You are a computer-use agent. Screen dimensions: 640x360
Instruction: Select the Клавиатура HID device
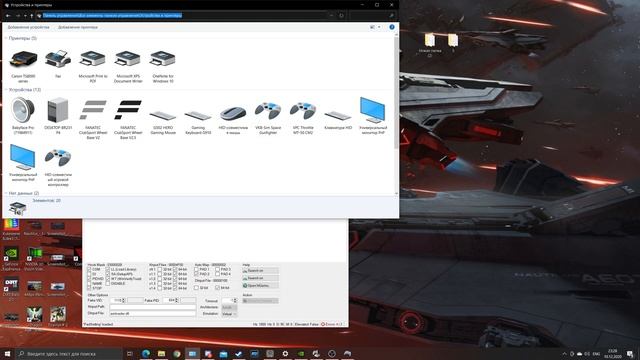[338, 120]
